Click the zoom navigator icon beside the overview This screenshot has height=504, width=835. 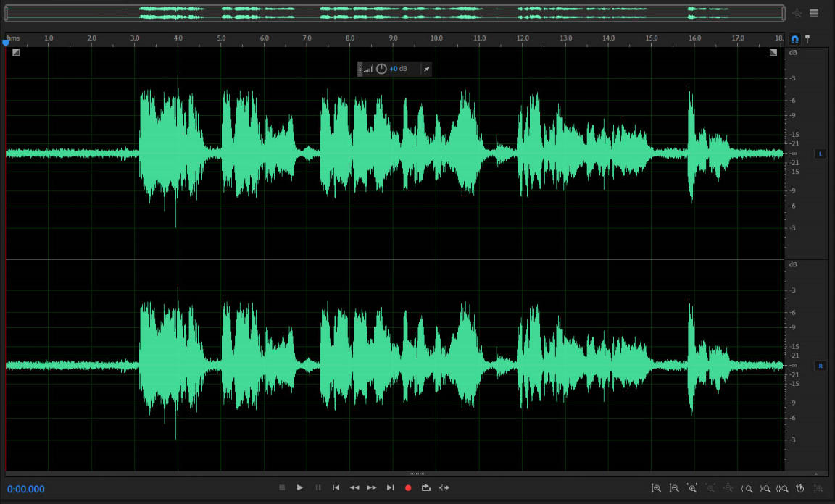click(x=797, y=13)
